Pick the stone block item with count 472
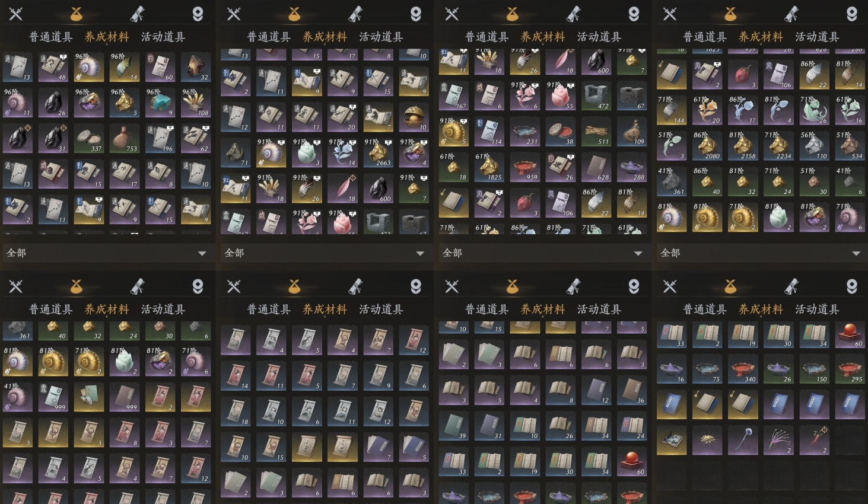 596,95
